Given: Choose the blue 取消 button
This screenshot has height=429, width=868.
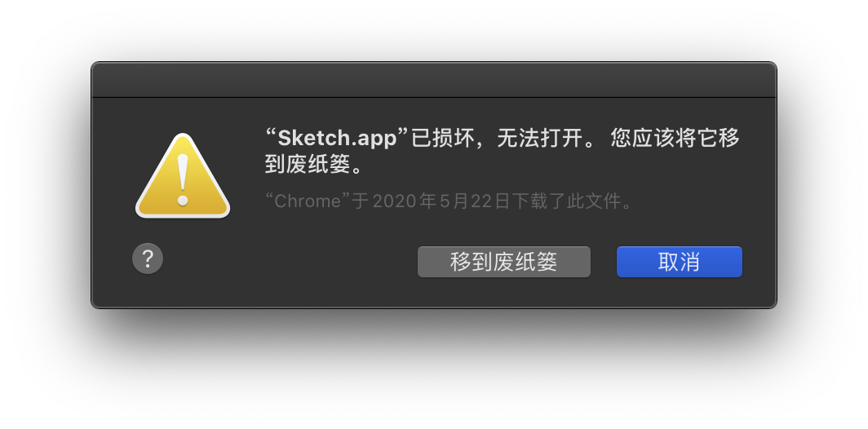Looking at the screenshot, I should coord(680,262).
